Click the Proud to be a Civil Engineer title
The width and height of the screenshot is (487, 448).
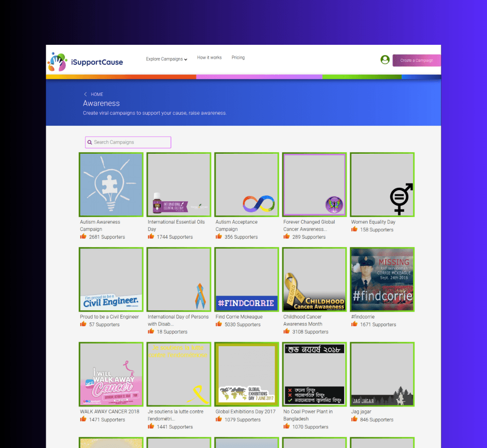coord(109,317)
